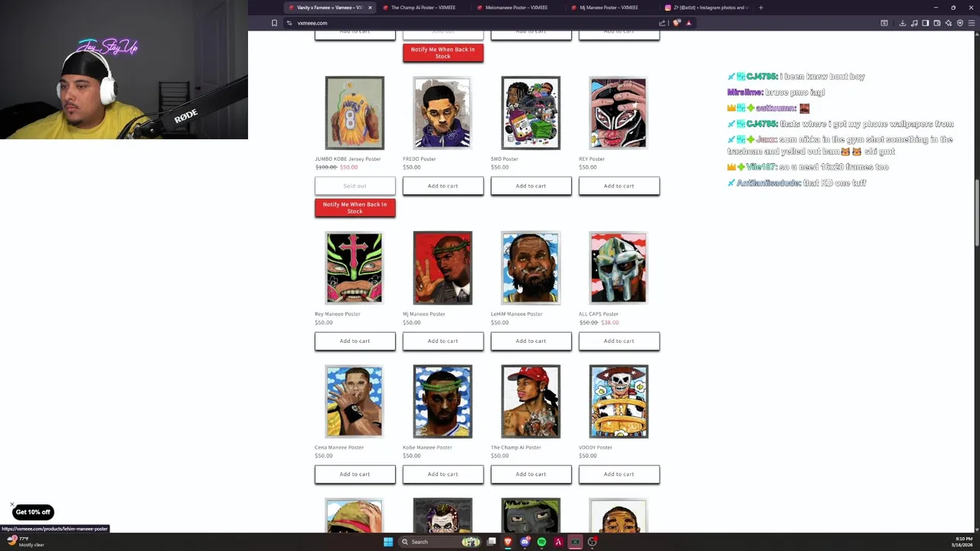Click Notify Me under JUMBO KOBE Jersey Poster
Viewport: 980px width, 551px height.
[x=354, y=207]
